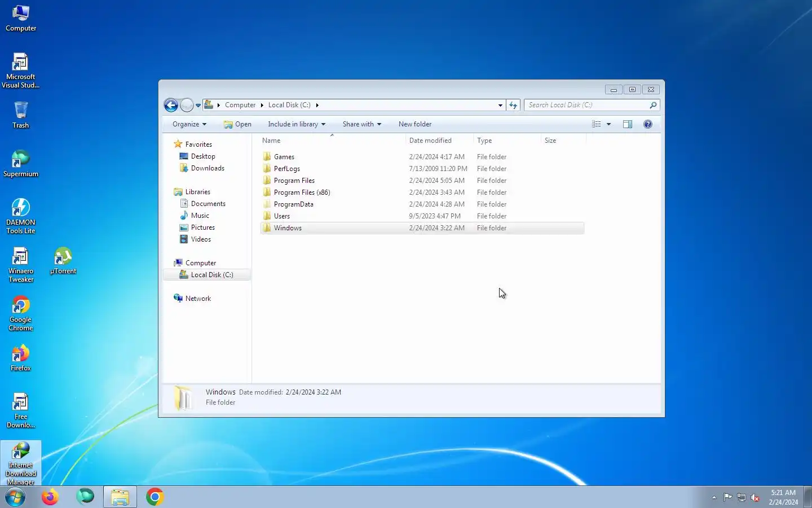812x508 pixels.
Task: Click the address bar refresh button
Action: point(513,105)
